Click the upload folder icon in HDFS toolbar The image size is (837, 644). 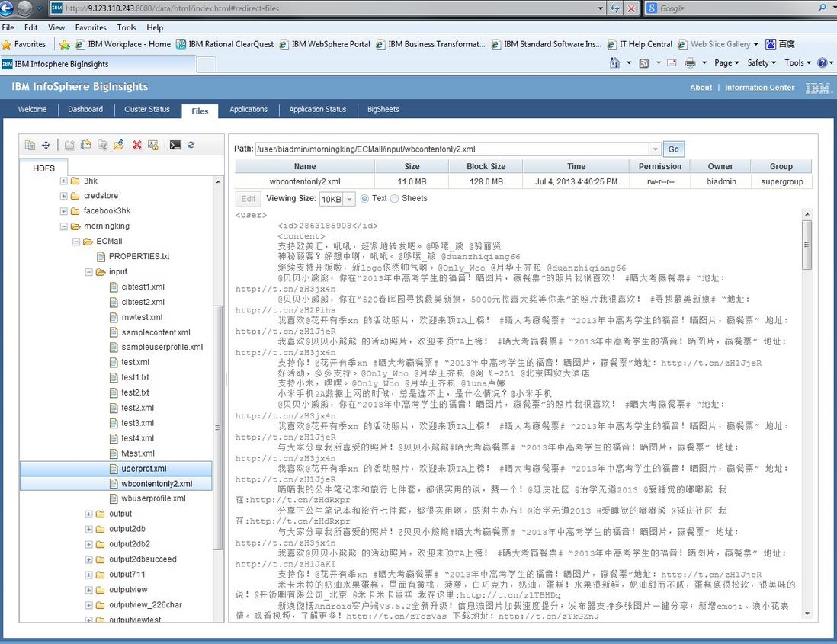point(118,145)
